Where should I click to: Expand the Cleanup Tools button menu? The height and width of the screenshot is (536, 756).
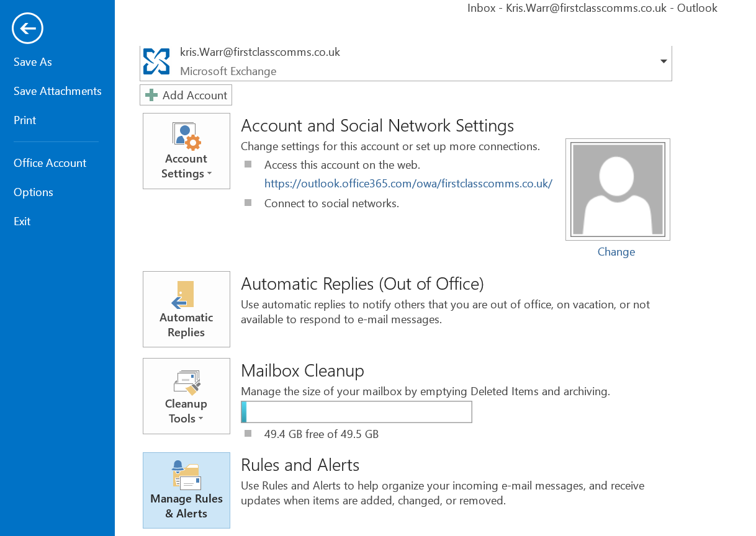(x=186, y=396)
